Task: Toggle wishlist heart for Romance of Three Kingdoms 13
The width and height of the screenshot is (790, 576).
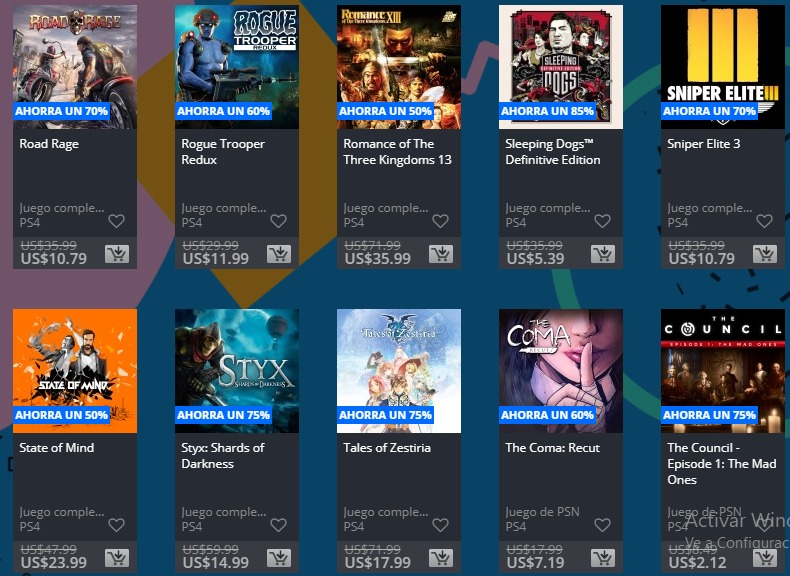Action: (x=440, y=221)
